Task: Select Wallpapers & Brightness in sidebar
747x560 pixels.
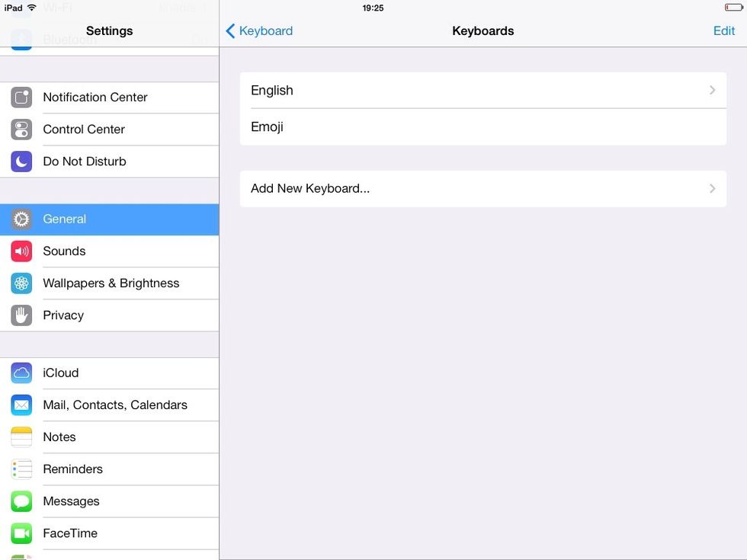Action: 111,283
